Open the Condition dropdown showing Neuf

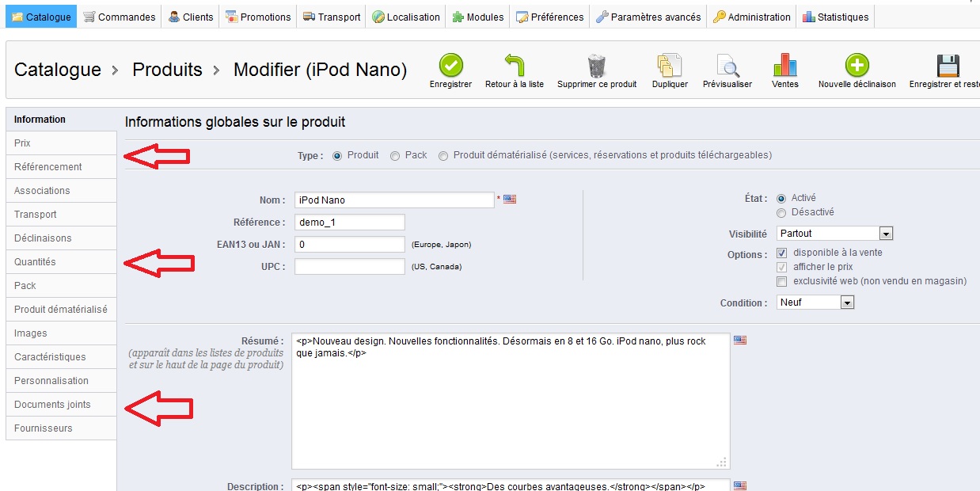[x=815, y=303]
